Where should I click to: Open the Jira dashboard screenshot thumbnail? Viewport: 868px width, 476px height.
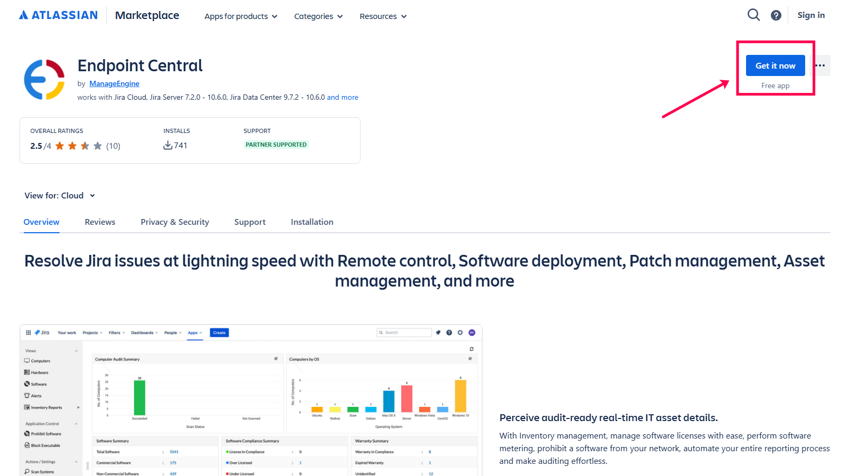tap(251, 400)
